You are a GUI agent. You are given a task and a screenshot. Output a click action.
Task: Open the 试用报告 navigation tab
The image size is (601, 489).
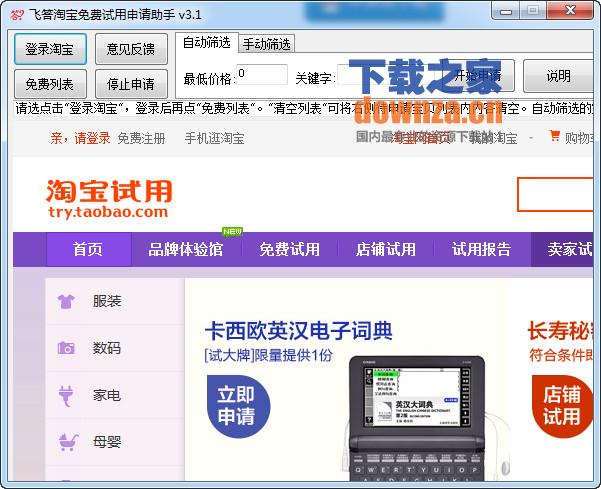click(x=482, y=249)
